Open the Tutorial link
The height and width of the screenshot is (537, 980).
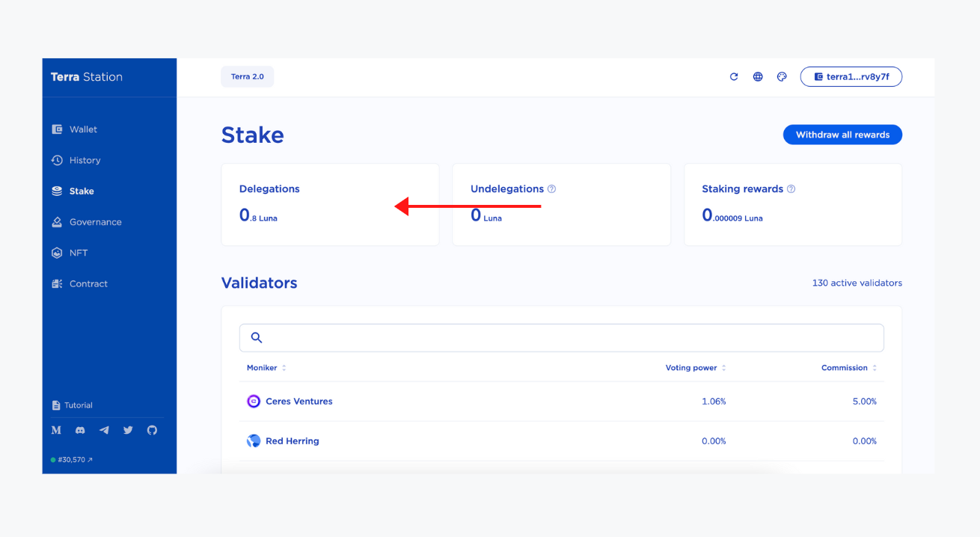pyautogui.click(x=73, y=405)
